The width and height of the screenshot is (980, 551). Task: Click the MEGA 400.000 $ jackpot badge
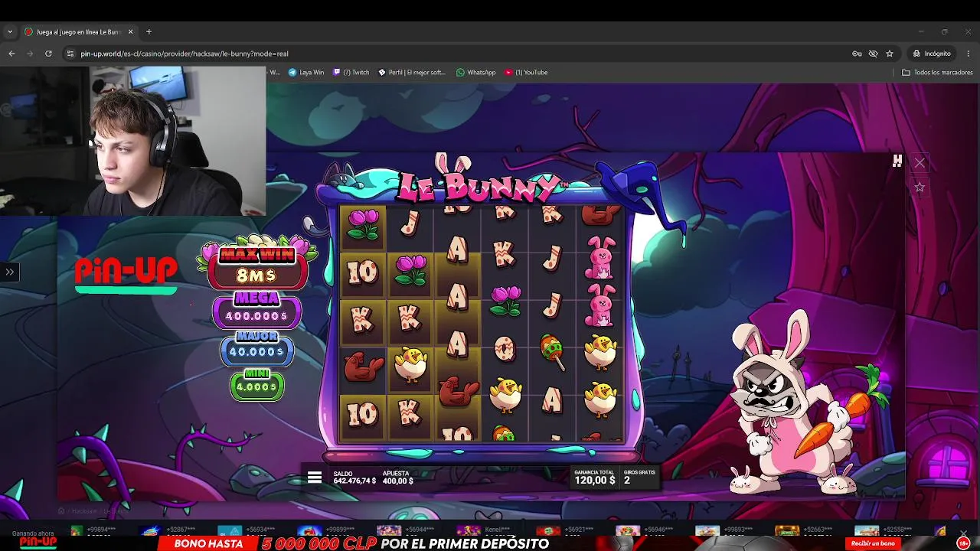click(256, 309)
